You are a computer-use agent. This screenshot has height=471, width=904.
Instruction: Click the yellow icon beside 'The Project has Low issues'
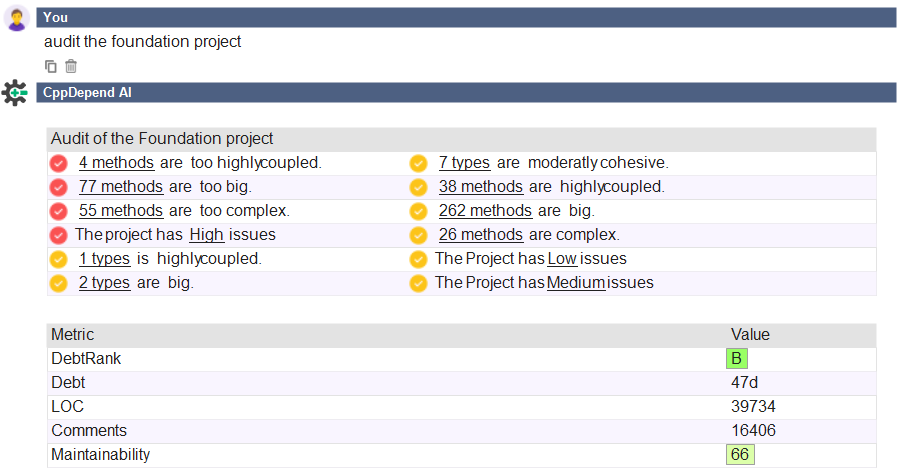(419, 259)
